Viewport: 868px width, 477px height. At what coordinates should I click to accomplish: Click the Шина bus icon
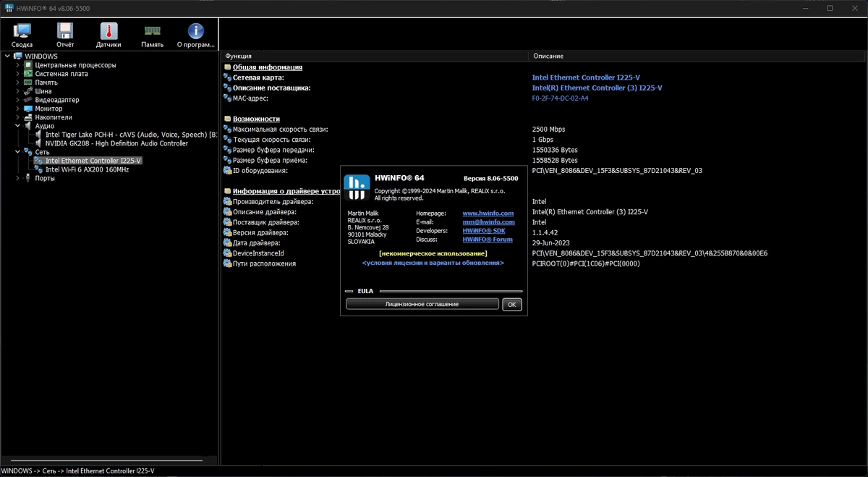[28, 91]
